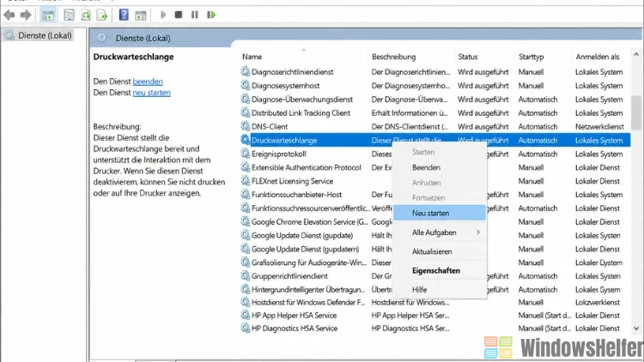Click the Start service play icon

163,15
